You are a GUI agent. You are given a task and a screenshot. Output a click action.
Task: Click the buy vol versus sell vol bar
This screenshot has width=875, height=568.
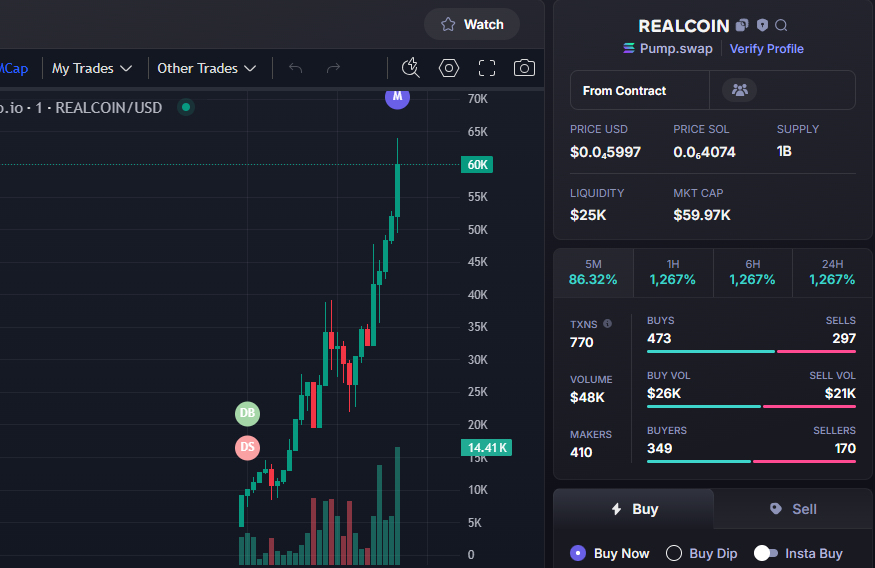click(x=751, y=407)
